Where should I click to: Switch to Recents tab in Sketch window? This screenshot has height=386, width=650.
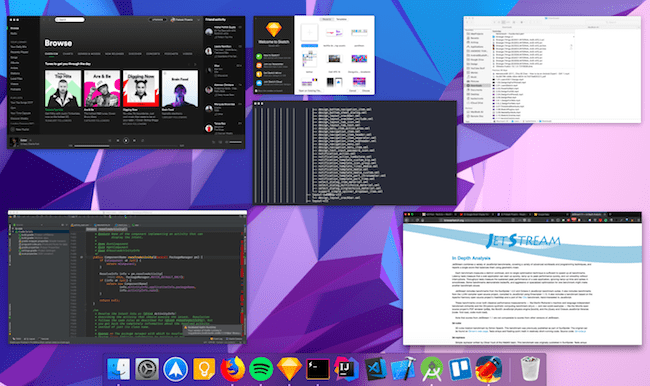click(x=327, y=19)
